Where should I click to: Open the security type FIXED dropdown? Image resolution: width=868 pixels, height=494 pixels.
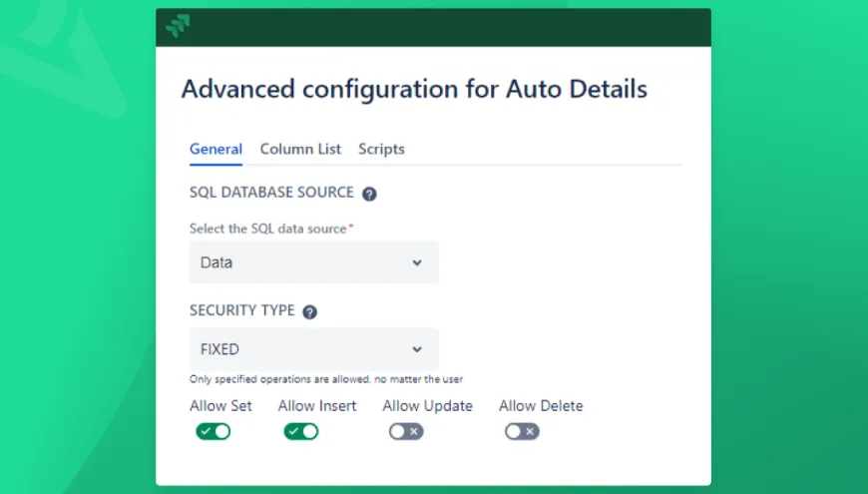point(313,349)
